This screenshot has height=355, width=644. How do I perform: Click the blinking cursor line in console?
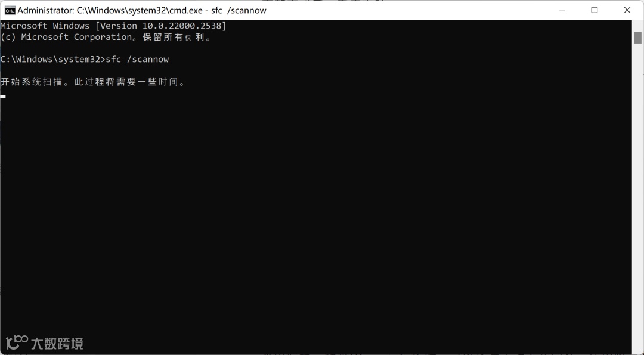click(x=3, y=97)
